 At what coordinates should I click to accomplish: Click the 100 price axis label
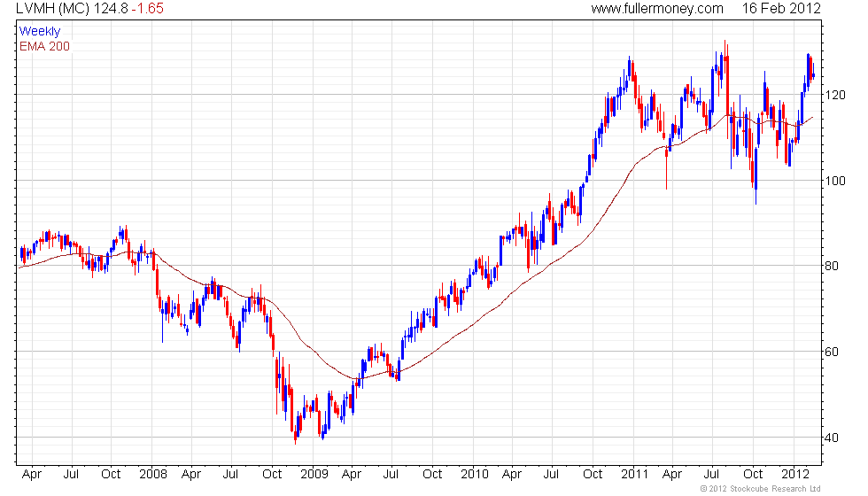point(835,181)
